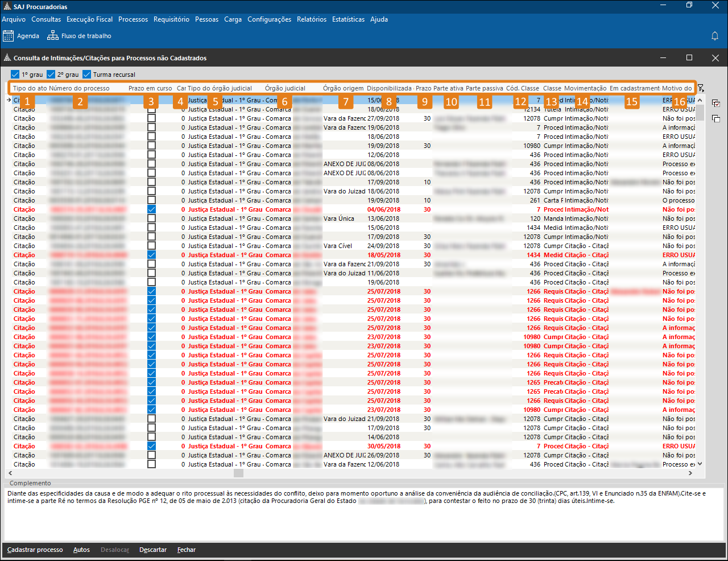728x561 pixels.
Task: Click the vertical scrollbar down arrow
Action: point(700,464)
